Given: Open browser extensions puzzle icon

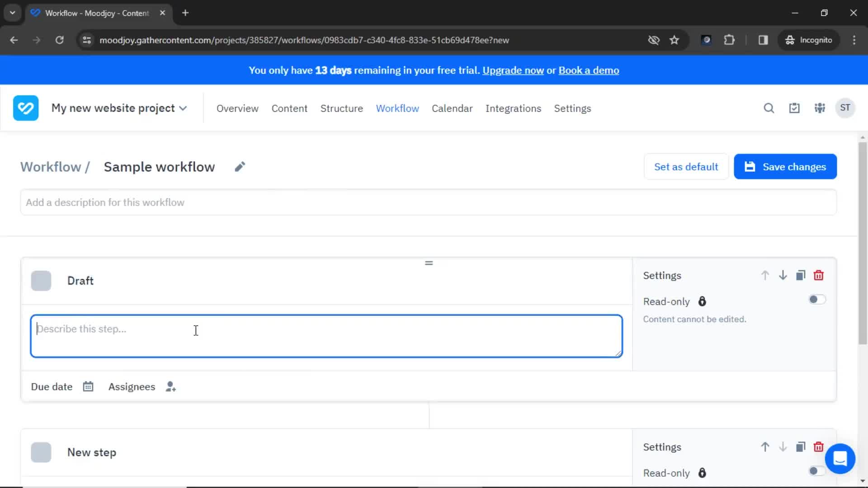Looking at the screenshot, I should click(729, 40).
